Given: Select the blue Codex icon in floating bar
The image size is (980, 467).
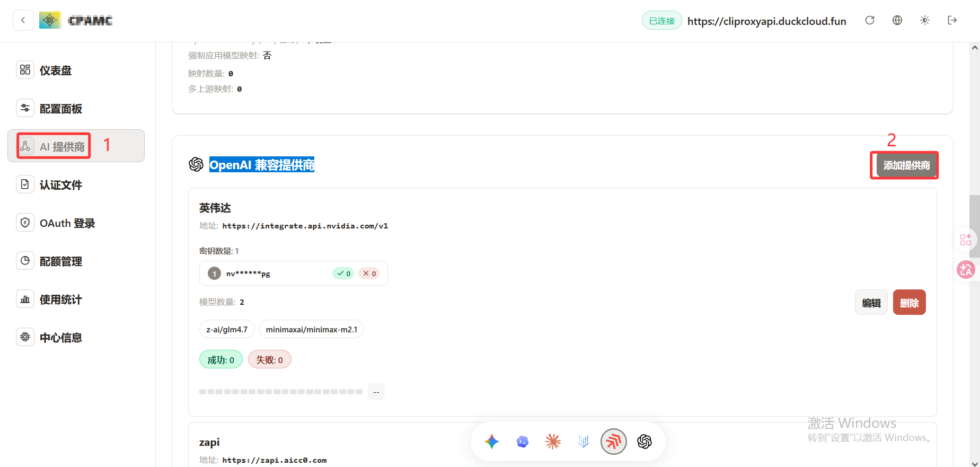Looking at the screenshot, I should [523, 442].
